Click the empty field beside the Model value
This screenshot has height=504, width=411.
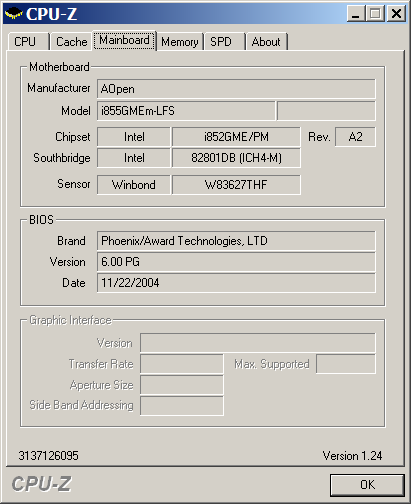coord(326,111)
